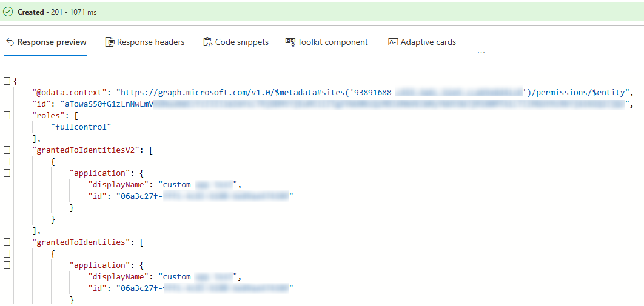Click the Response headers document icon
Viewport: 644px width, 306px height.
point(110,42)
